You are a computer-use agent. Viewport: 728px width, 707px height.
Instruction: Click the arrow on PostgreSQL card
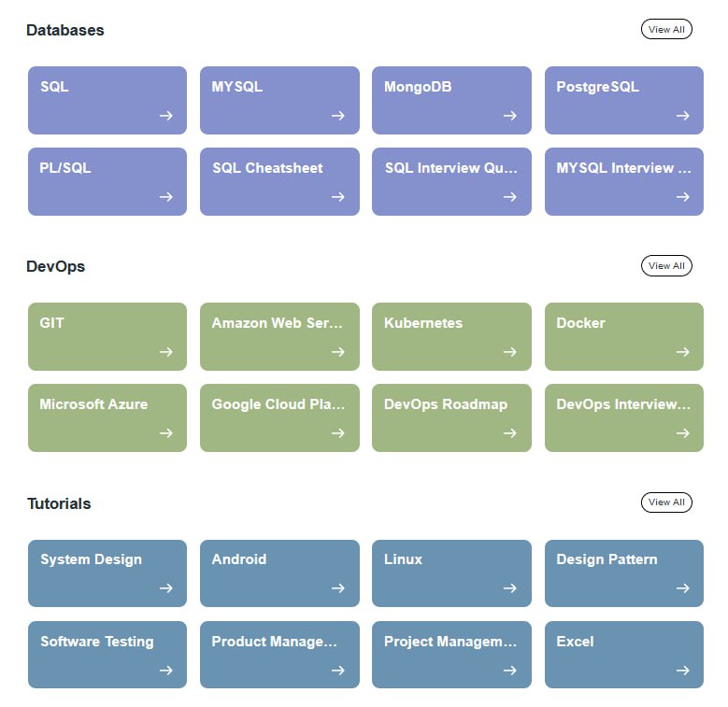click(x=682, y=116)
